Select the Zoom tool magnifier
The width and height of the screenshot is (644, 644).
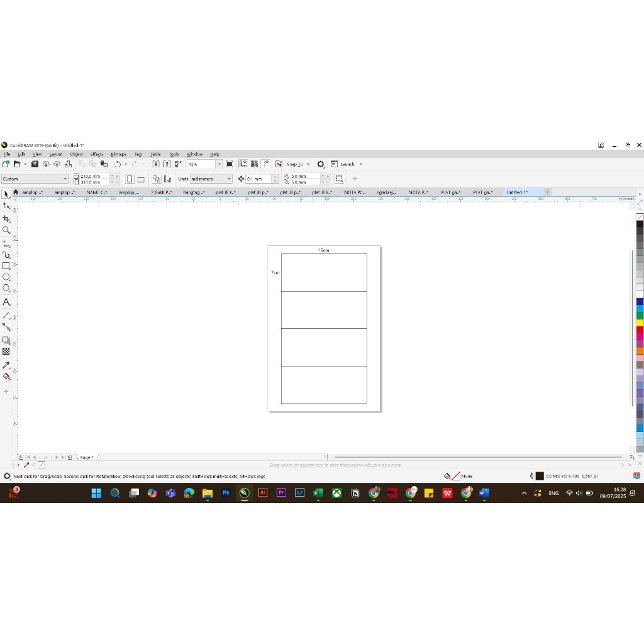tap(6, 230)
